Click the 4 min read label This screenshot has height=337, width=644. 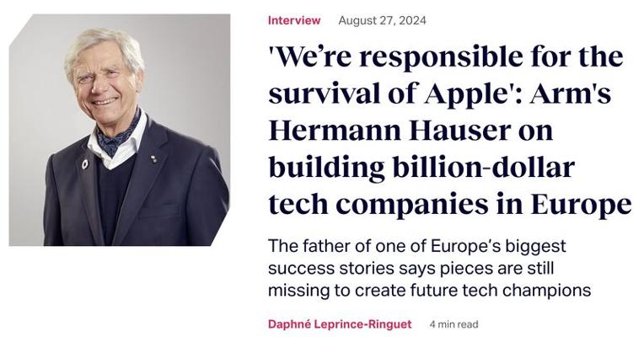pos(453,324)
